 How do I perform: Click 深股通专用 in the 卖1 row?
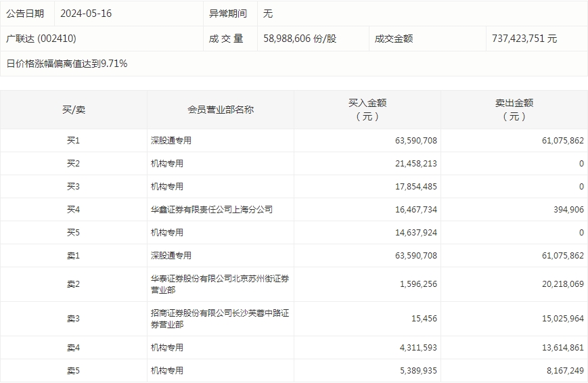171,256
